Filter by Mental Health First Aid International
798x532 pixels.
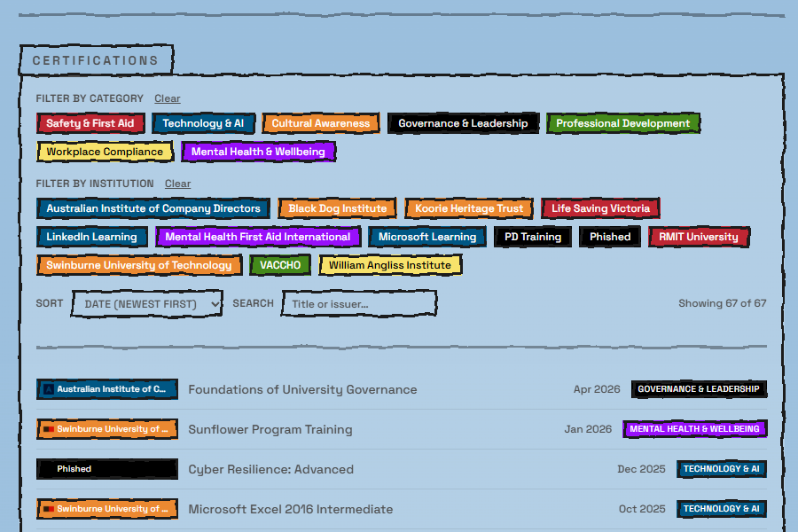(258, 237)
